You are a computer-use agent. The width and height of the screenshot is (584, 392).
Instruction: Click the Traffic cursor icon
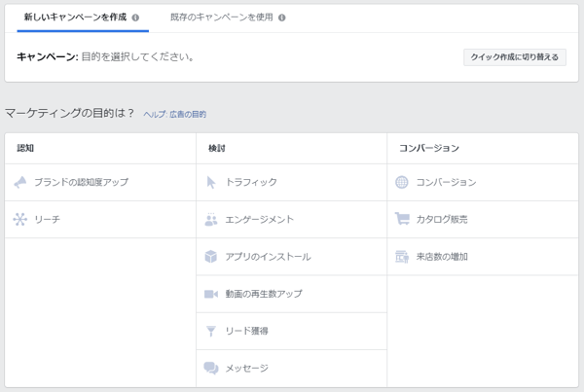pyautogui.click(x=211, y=182)
